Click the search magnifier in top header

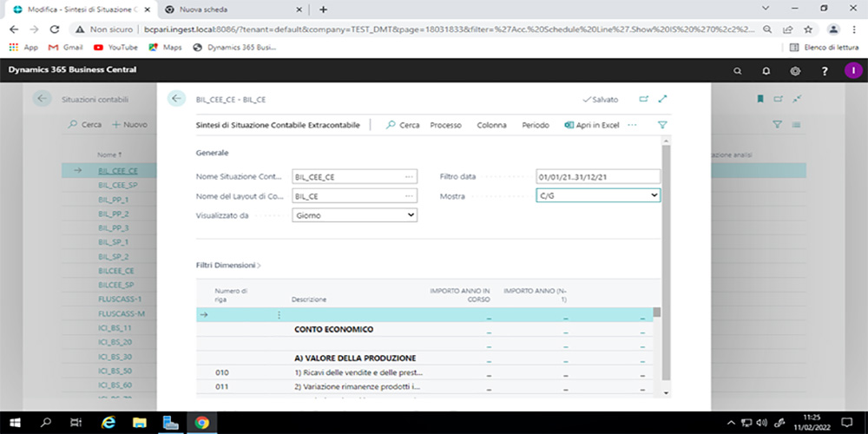coord(738,70)
